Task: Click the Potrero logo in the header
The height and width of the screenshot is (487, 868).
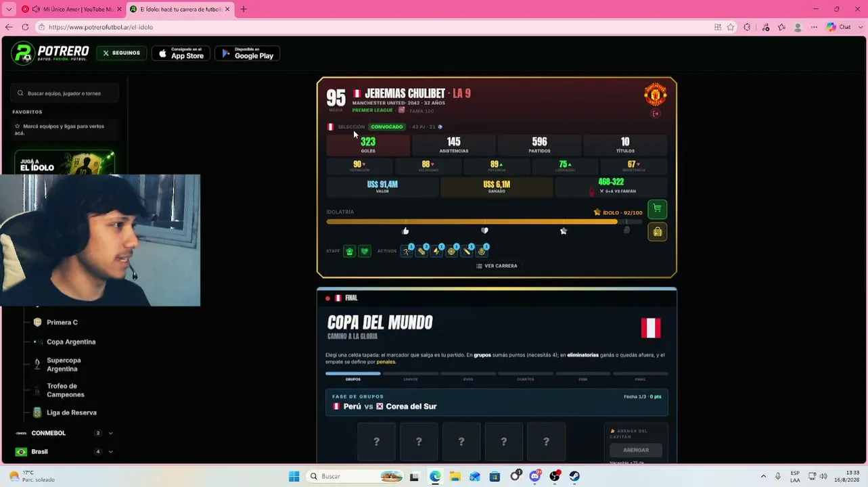Action: (x=51, y=53)
